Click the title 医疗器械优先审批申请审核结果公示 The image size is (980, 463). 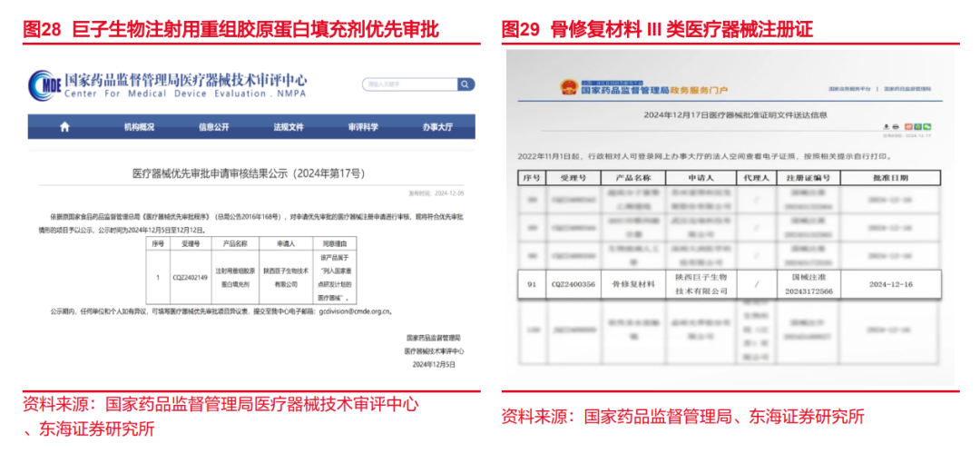[249, 173]
